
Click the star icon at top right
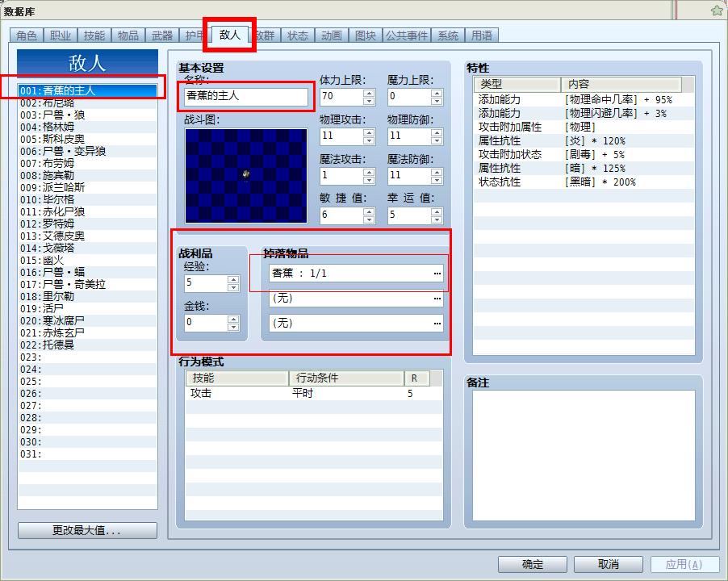pyautogui.click(x=718, y=10)
